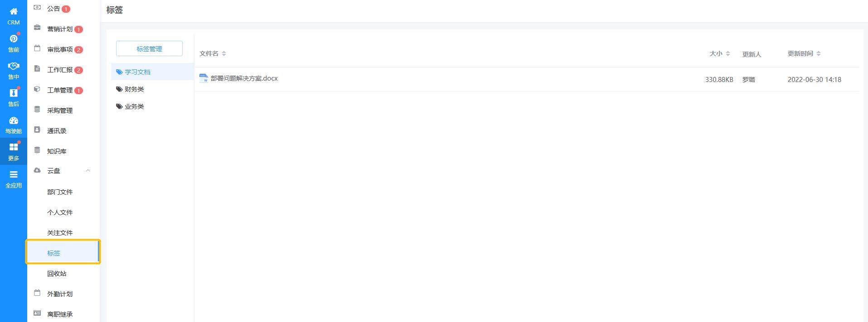Image resolution: width=868 pixels, height=322 pixels.
Task: Open 工单管理 menu entry
Action: [x=60, y=90]
